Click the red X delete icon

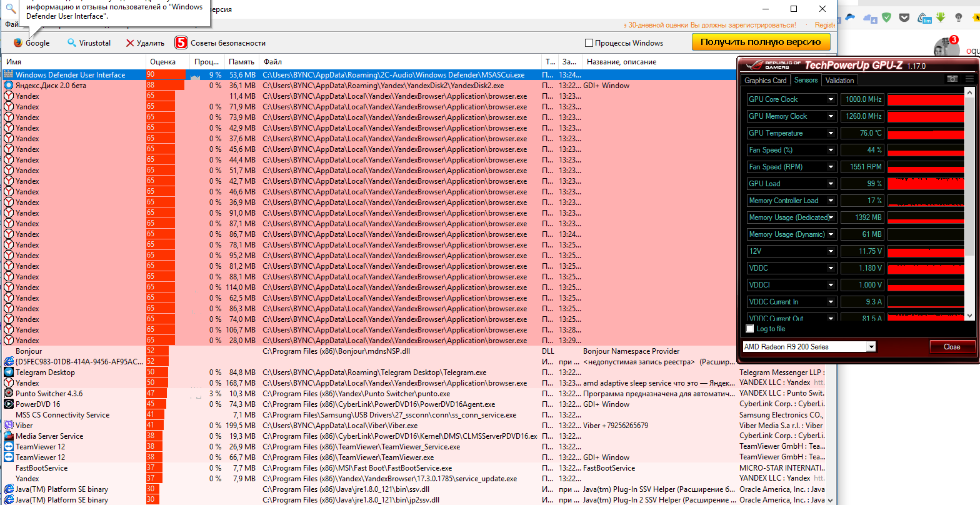[x=130, y=43]
